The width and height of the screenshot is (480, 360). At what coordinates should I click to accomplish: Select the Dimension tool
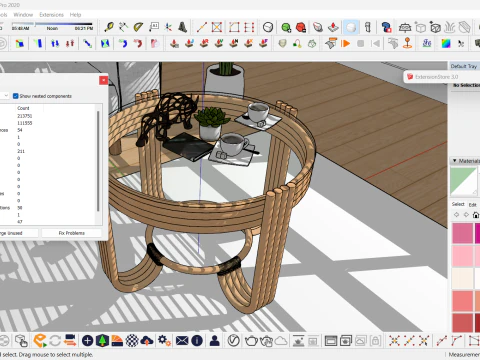click(x=123, y=27)
